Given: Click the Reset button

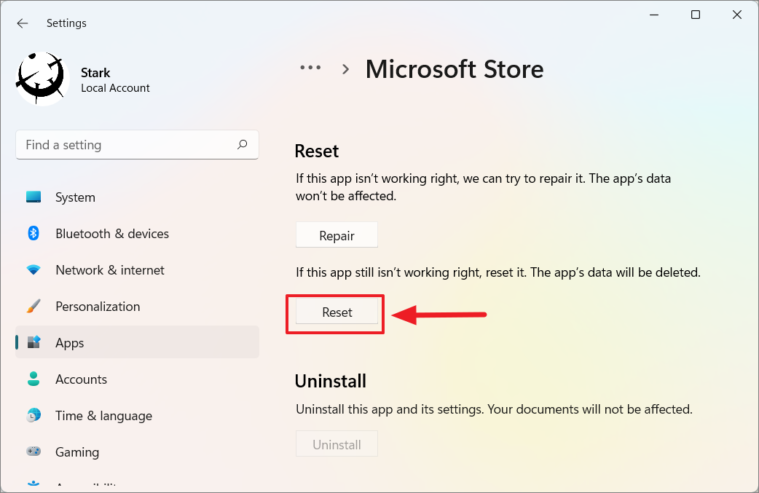Looking at the screenshot, I should [x=337, y=312].
